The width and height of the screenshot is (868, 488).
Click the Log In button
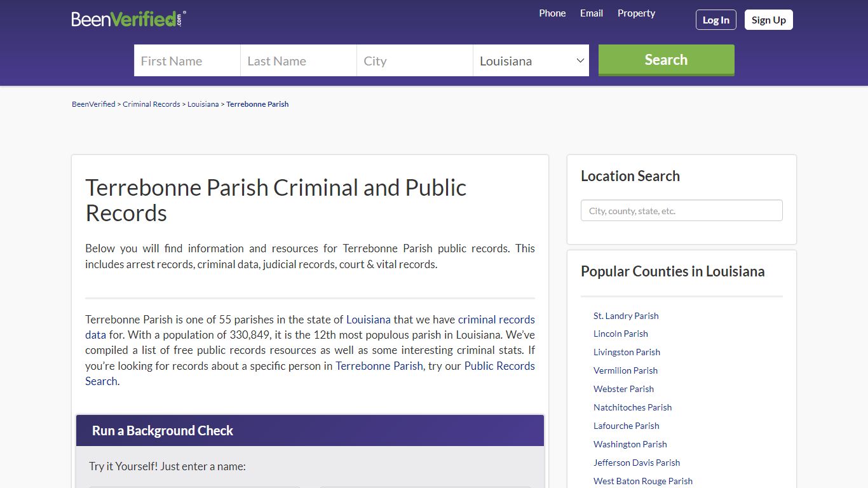click(x=716, y=20)
